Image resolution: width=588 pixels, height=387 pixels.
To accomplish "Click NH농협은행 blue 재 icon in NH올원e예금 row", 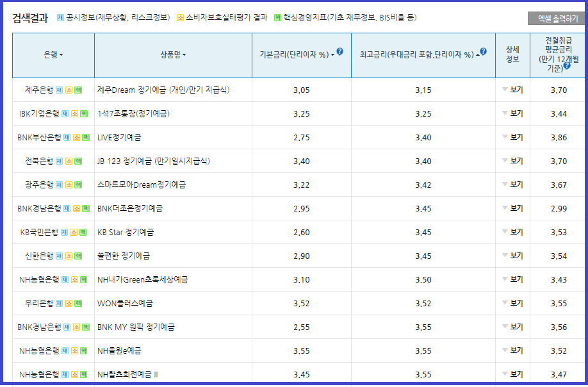I will [65, 350].
